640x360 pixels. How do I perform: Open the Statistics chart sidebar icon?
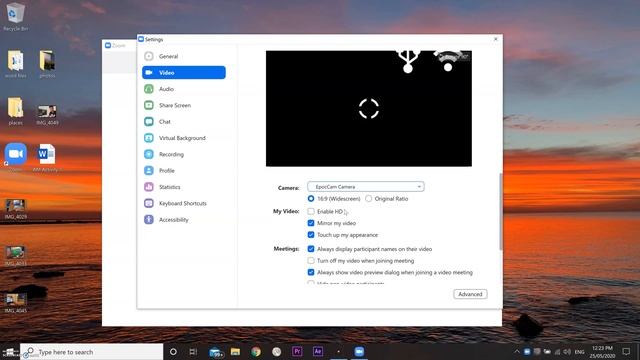click(149, 187)
